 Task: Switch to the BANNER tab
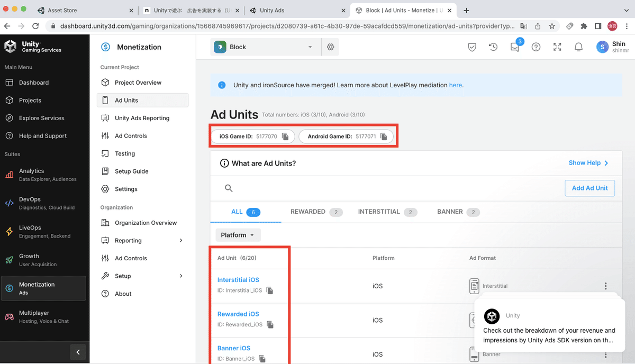451,212
